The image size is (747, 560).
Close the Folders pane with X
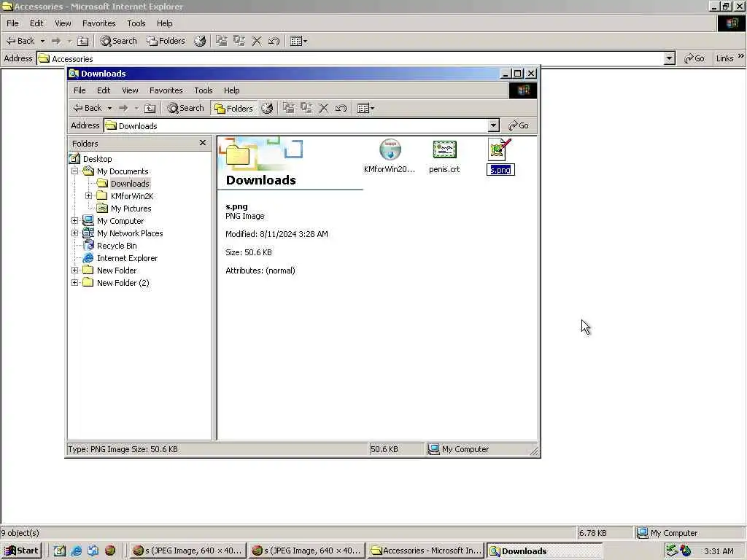coord(203,143)
